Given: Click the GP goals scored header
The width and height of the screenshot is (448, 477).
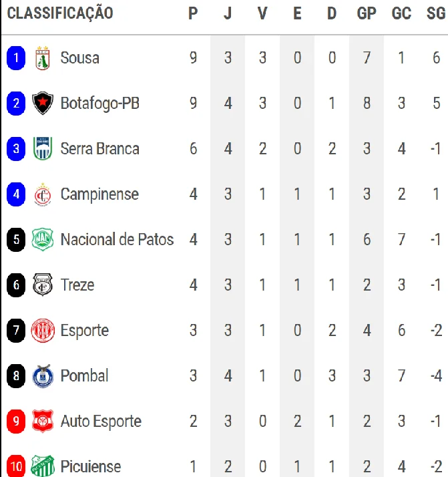Looking at the screenshot, I should 367,13.
